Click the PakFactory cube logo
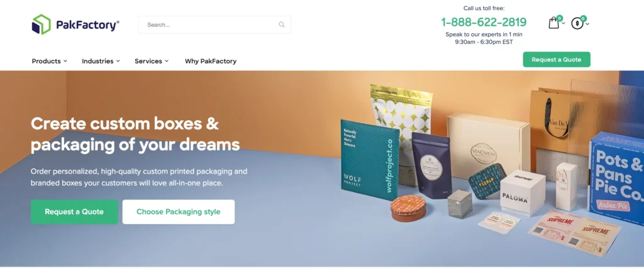644x268 pixels. point(41,25)
